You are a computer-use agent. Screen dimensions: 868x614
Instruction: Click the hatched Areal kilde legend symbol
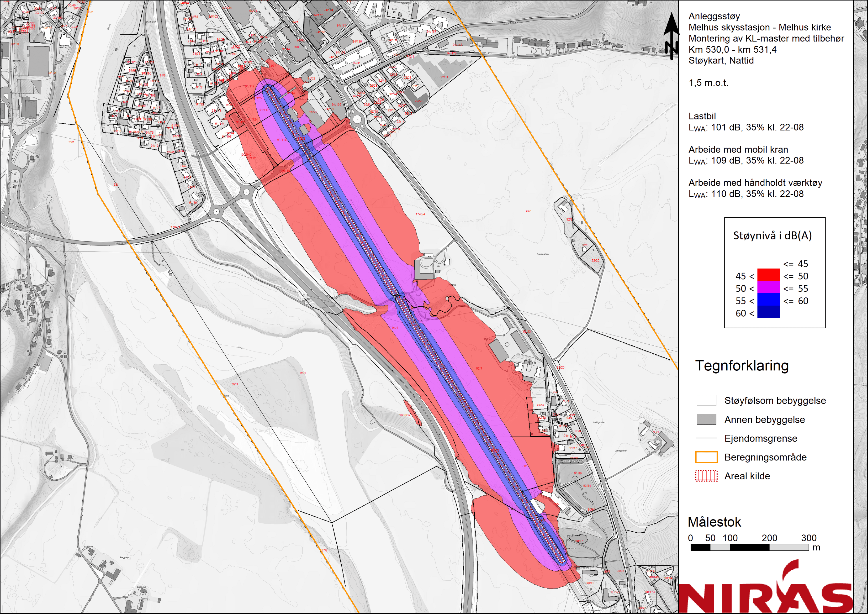click(706, 476)
